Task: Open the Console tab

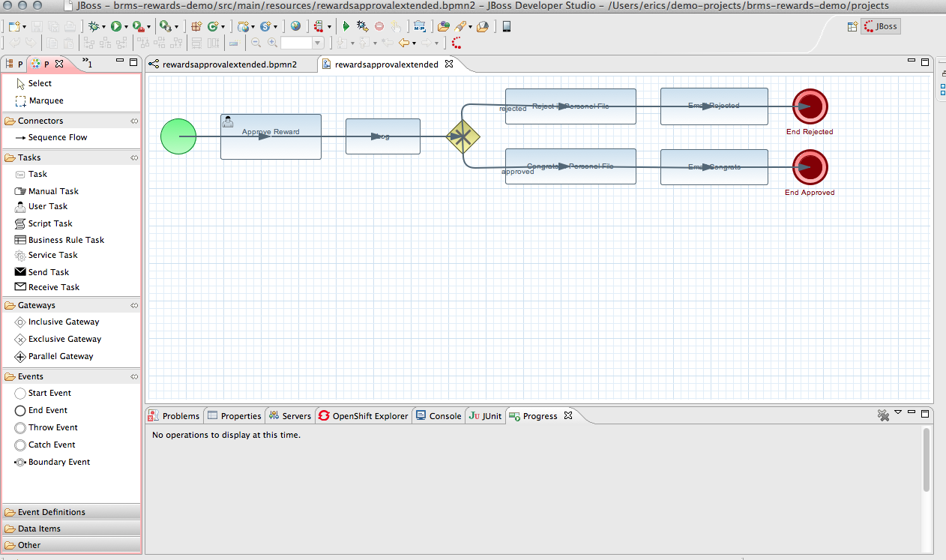Action: coord(439,416)
